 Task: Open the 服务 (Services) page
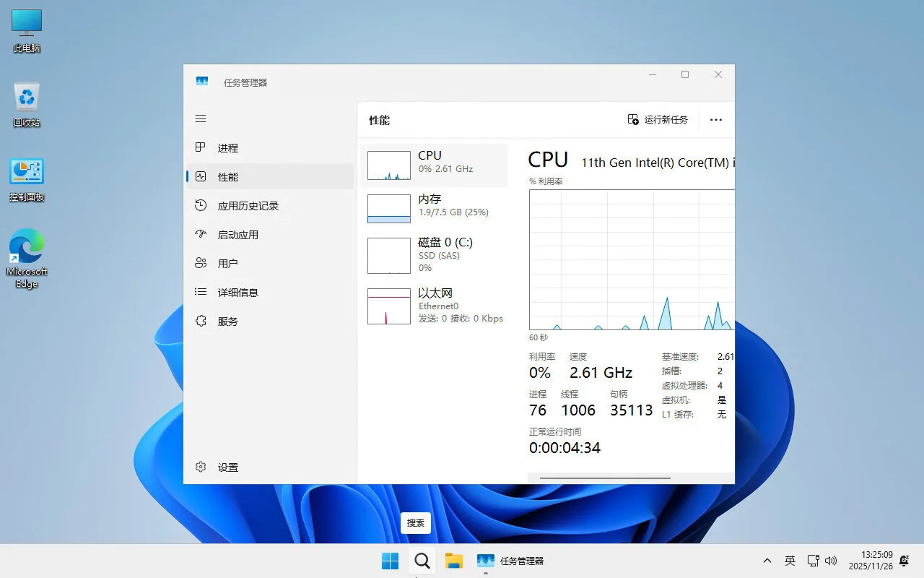(x=227, y=321)
